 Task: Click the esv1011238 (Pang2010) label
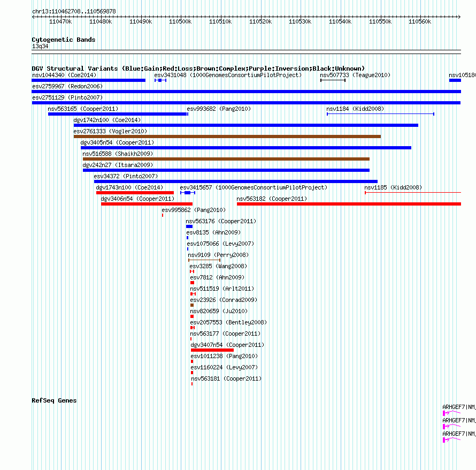tap(224, 356)
